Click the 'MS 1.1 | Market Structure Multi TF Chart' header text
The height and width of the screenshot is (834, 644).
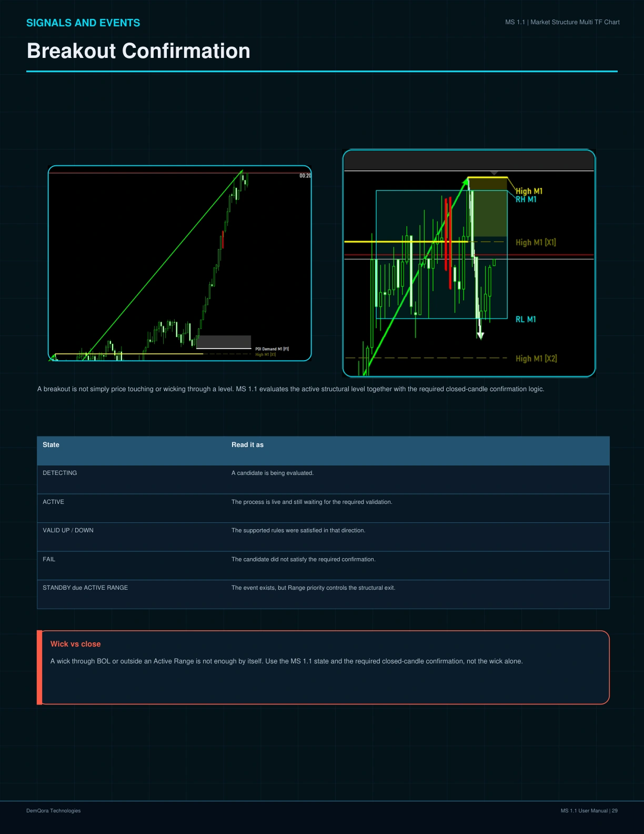coord(562,22)
